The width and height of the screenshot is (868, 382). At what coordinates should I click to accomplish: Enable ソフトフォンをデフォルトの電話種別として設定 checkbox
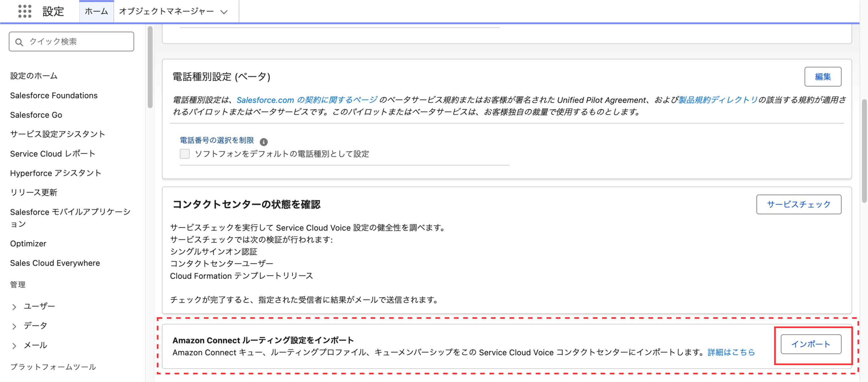coord(184,154)
